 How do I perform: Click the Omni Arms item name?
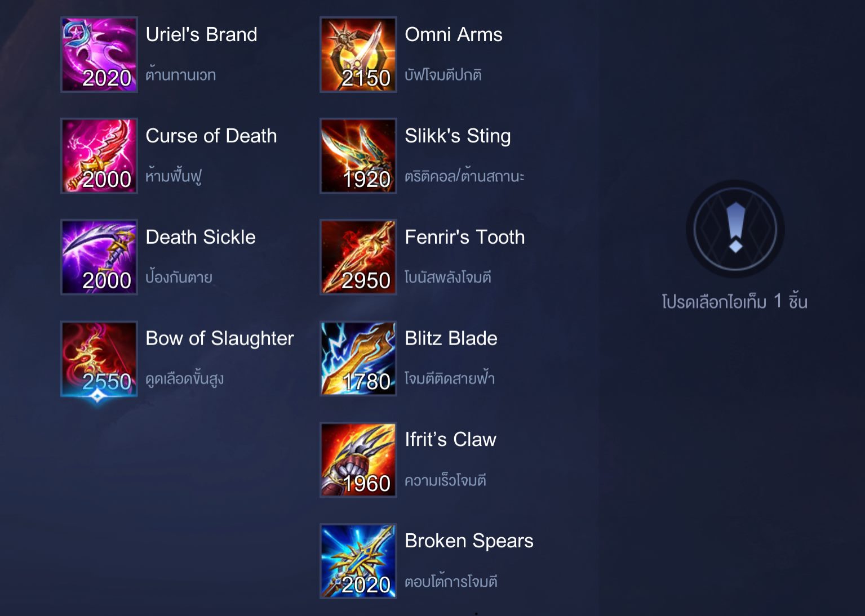[x=454, y=34]
